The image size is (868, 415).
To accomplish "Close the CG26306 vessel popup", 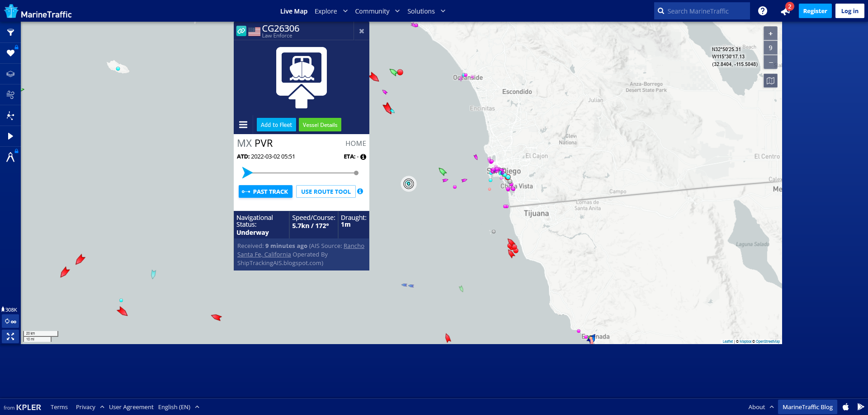I will tap(362, 31).
